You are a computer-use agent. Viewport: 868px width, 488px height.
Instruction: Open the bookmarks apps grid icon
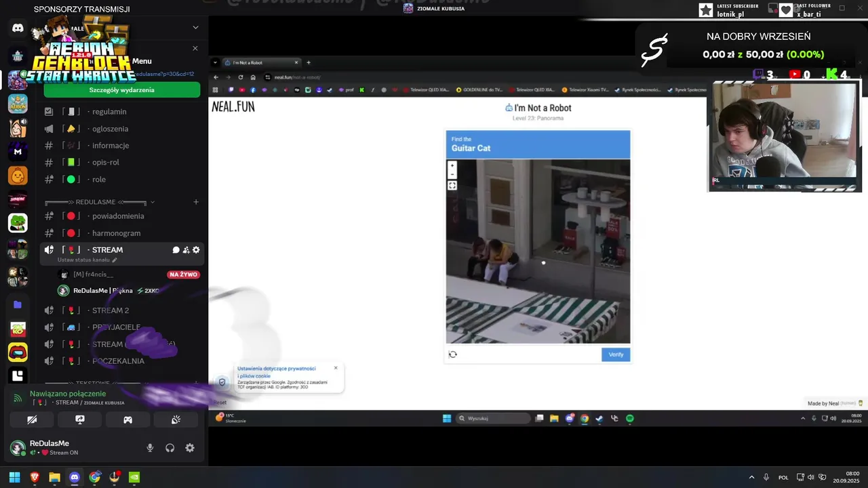click(x=216, y=89)
